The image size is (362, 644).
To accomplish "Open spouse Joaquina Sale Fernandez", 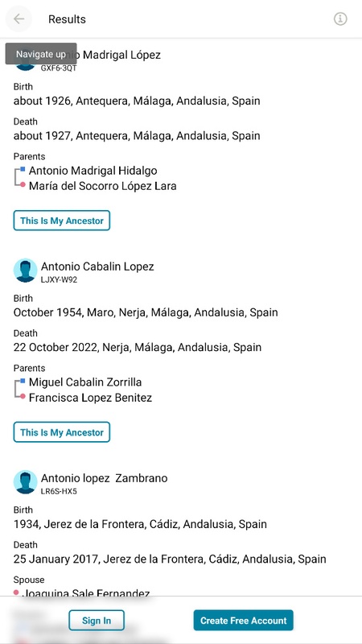I will [86, 592].
